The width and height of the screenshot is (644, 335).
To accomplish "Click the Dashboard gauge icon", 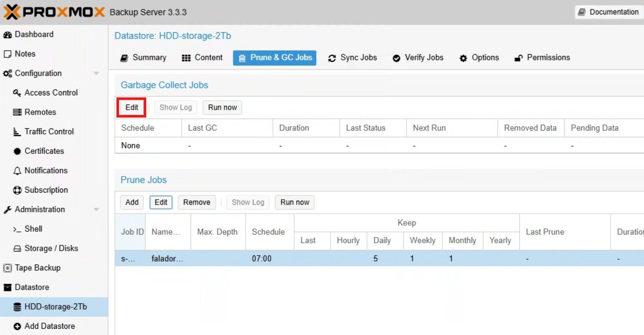I will point(7,35).
